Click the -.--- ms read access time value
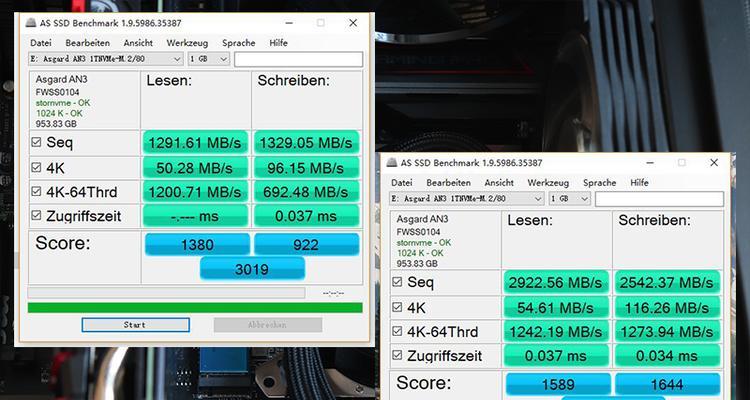This screenshot has height=400, width=750. (x=195, y=215)
